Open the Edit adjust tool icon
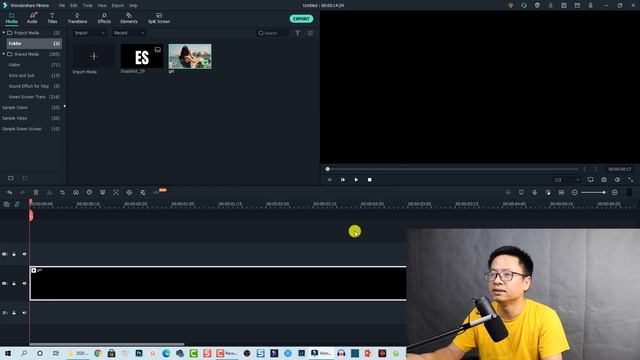The width and height of the screenshot is (640, 360). tap(142, 192)
